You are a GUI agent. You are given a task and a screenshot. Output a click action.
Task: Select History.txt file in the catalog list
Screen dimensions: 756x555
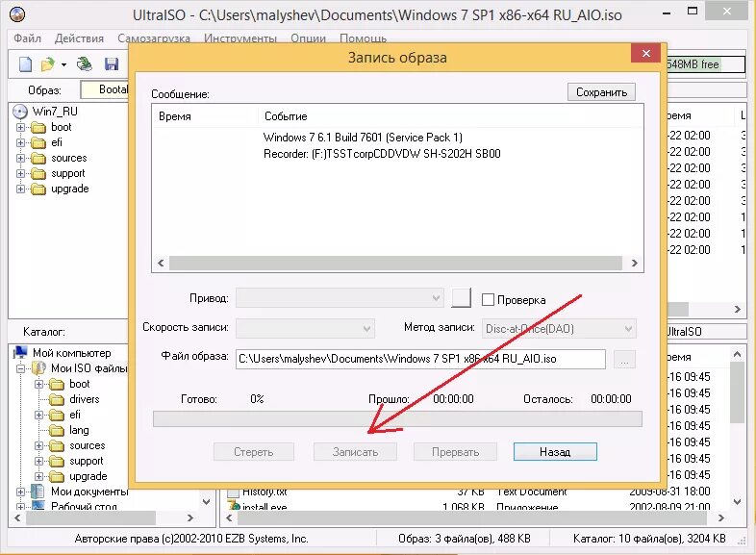[x=265, y=492]
